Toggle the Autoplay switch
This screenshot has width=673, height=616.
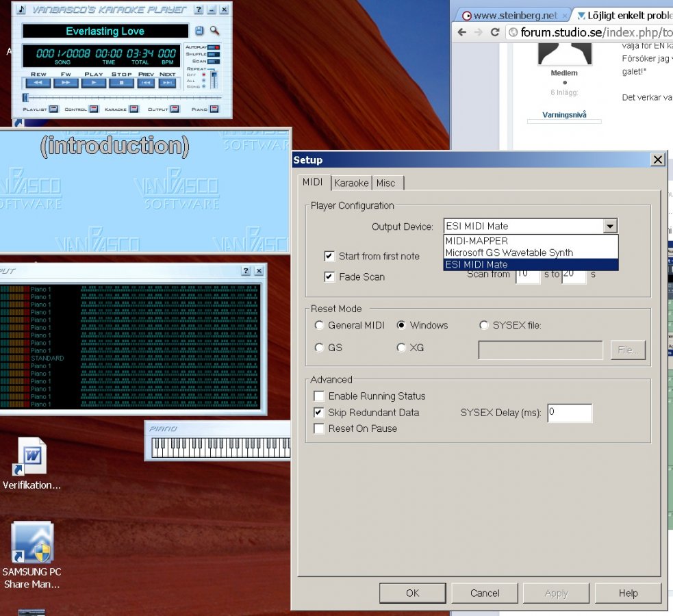214,47
